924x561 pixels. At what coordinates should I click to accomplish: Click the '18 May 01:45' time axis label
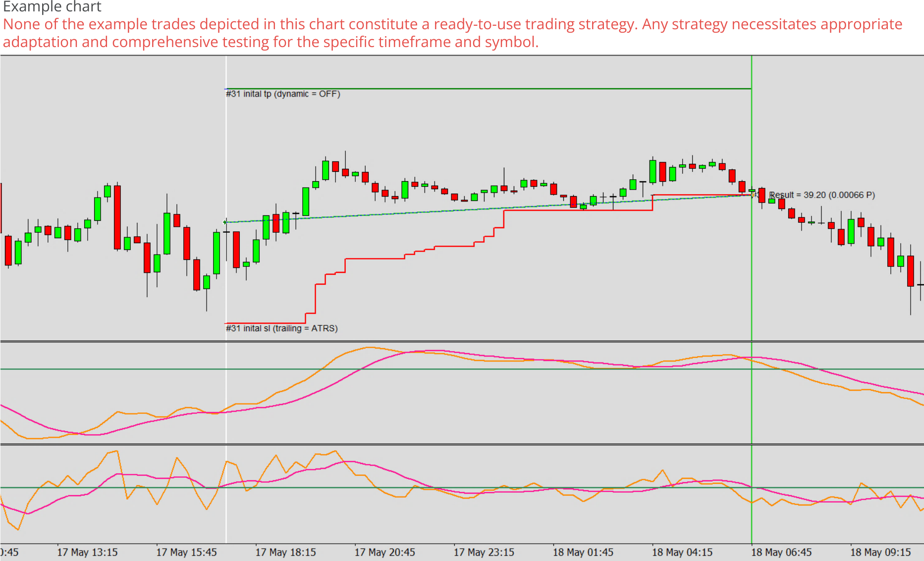click(583, 552)
